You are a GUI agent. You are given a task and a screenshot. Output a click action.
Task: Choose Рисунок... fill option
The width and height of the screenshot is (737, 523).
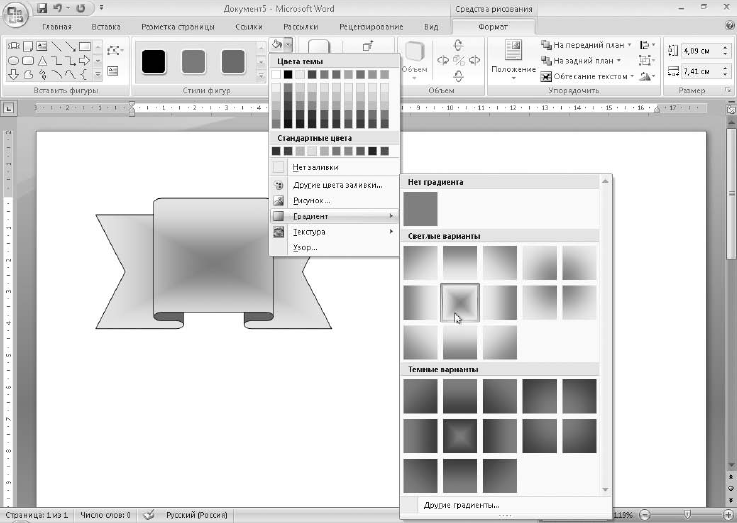click(334, 201)
